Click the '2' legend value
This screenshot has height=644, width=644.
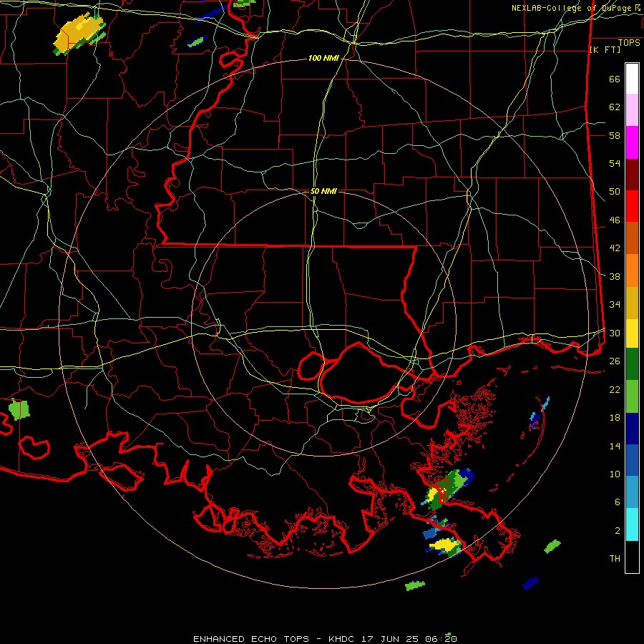click(x=618, y=531)
